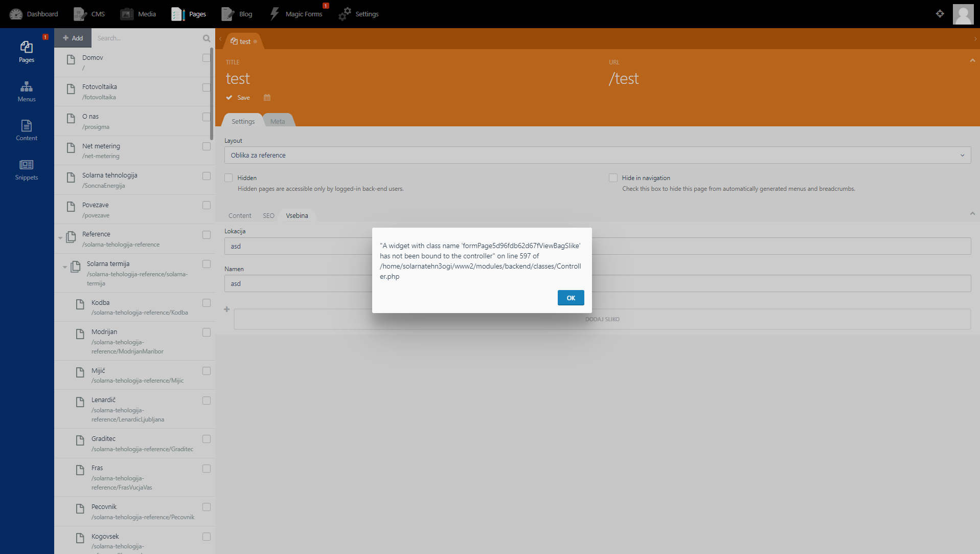Switch to the Meta tab
This screenshot has height=554, width=980.
click(x=278, y=121)
